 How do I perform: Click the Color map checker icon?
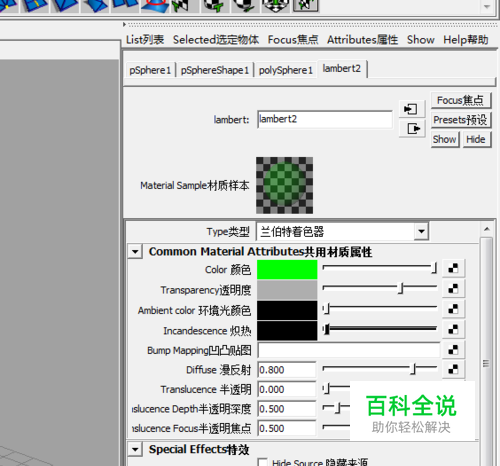(453, 268)
